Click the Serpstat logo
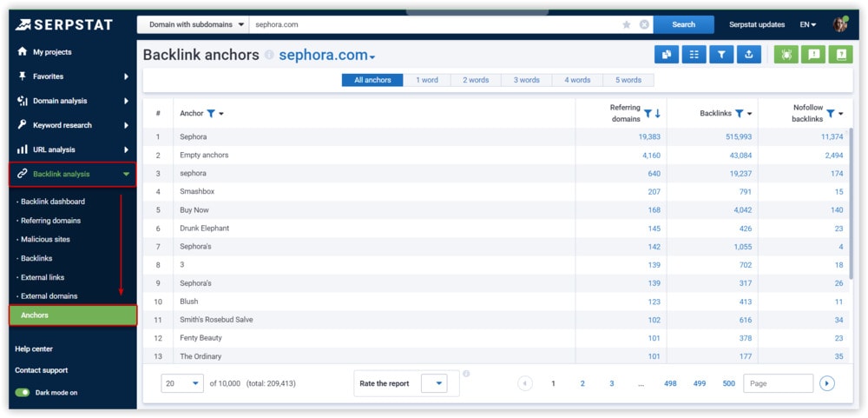Image resolution: width=868 pixels, height=418 pixels. (x=64, y=25)
